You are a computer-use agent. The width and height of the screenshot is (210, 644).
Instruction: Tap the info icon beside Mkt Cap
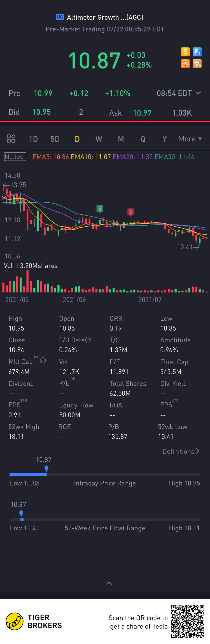point(43,360)
